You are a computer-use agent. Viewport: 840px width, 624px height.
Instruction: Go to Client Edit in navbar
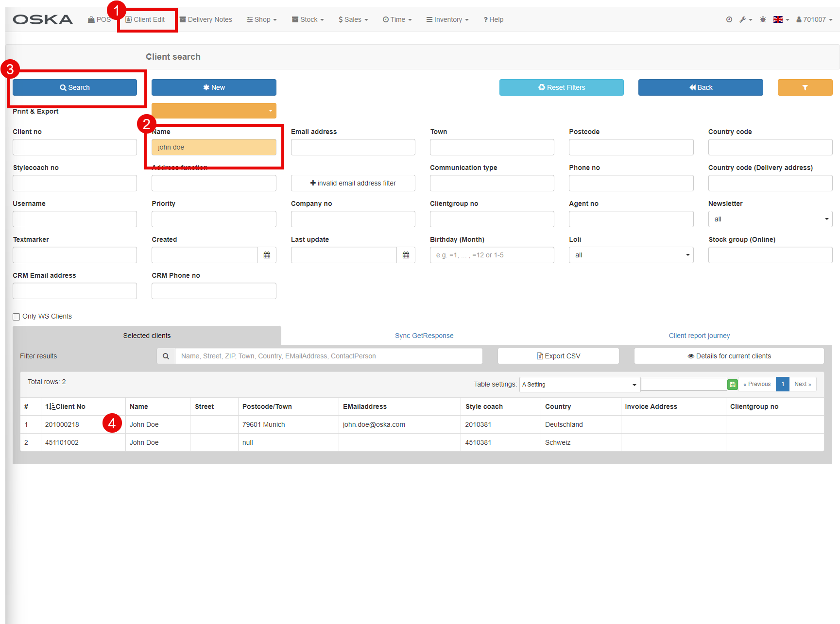(x=145, y=19)
